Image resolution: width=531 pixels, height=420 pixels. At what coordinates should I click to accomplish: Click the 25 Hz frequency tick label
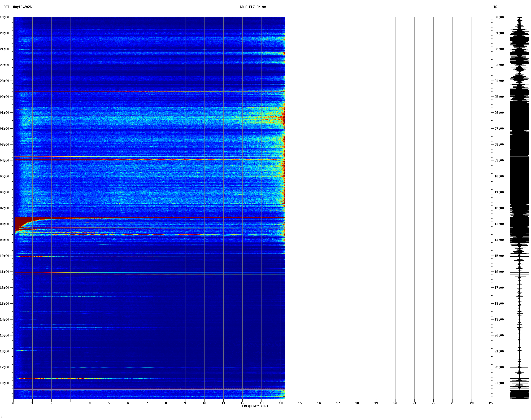coord(491,403)
